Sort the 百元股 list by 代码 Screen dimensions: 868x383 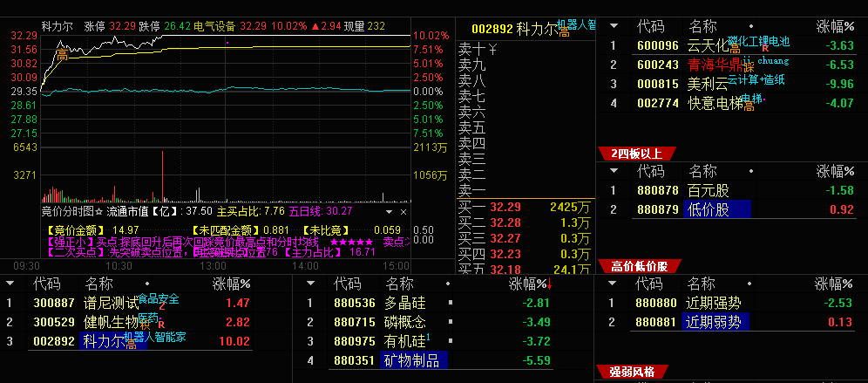651,171
